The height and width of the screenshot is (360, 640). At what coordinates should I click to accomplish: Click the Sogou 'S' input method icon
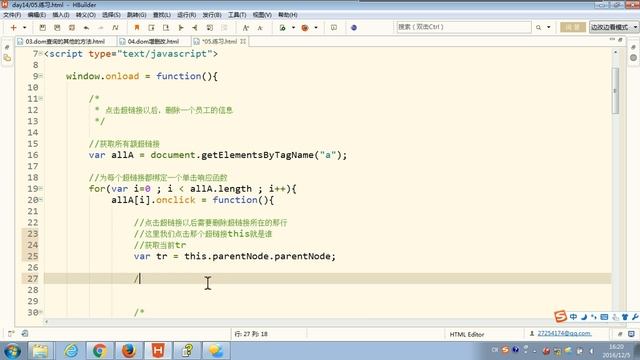561,316
